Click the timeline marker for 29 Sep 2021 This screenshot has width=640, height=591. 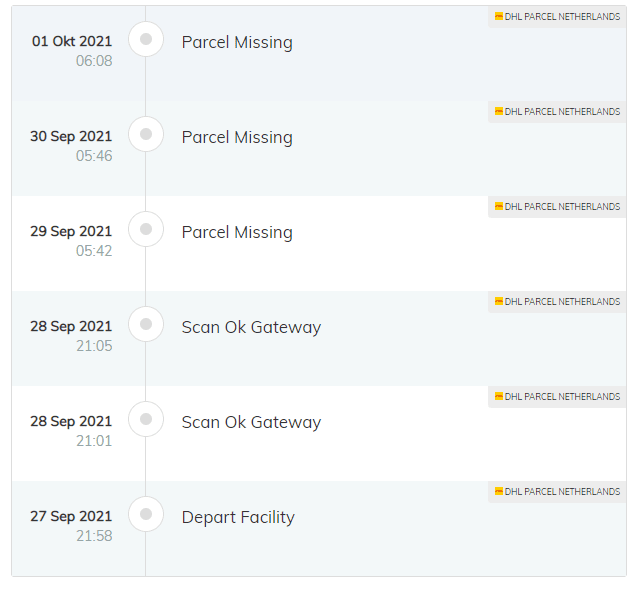pyautogui.click(x=146, y=229)
